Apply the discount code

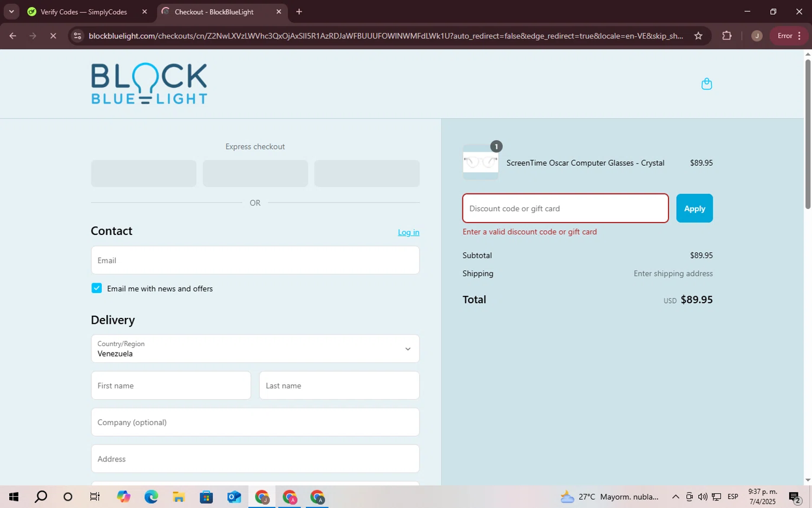(x=695, y=209)
